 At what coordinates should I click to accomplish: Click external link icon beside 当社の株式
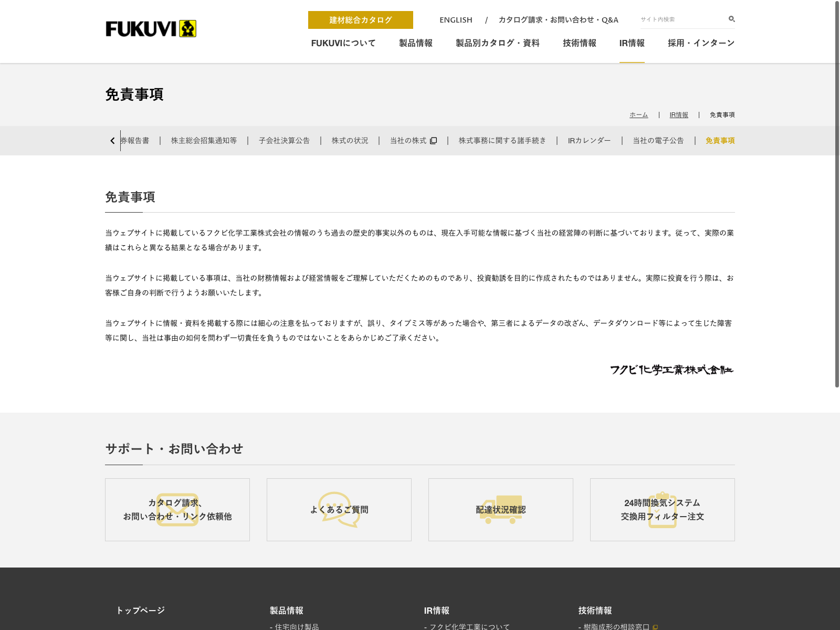[433, 141]
